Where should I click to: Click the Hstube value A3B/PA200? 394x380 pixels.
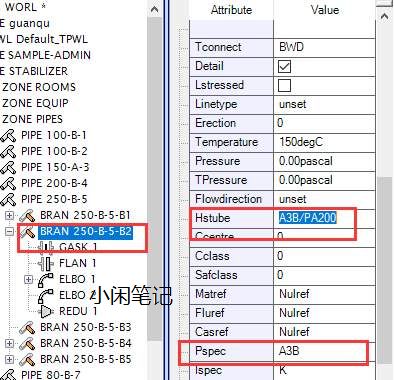(x=307, y=218)
